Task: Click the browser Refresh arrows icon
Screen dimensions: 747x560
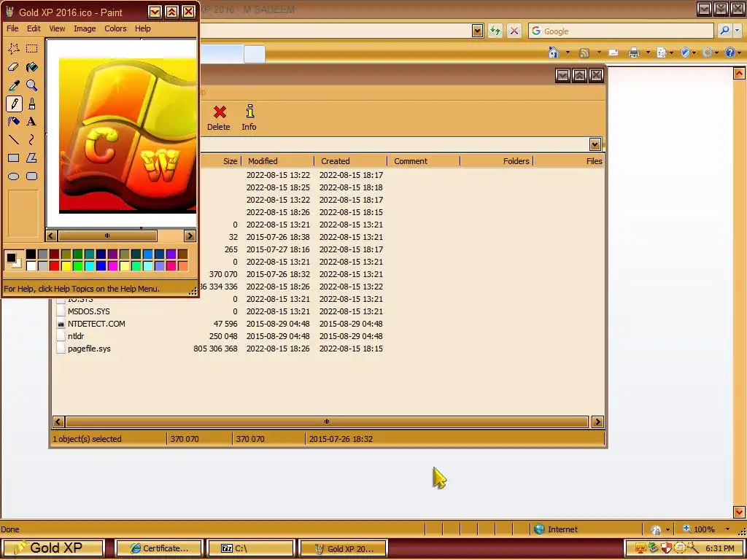Action: (x=495, y=31)
